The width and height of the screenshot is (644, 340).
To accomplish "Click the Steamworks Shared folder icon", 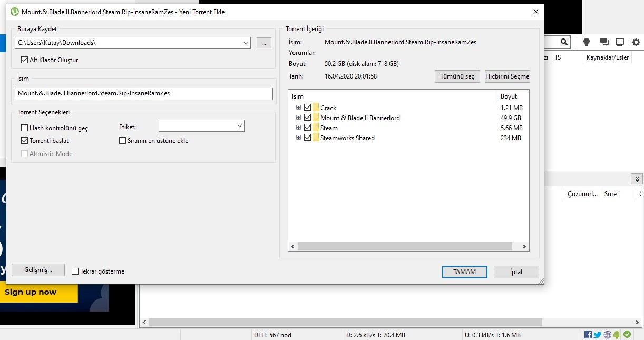I will 316,138.
